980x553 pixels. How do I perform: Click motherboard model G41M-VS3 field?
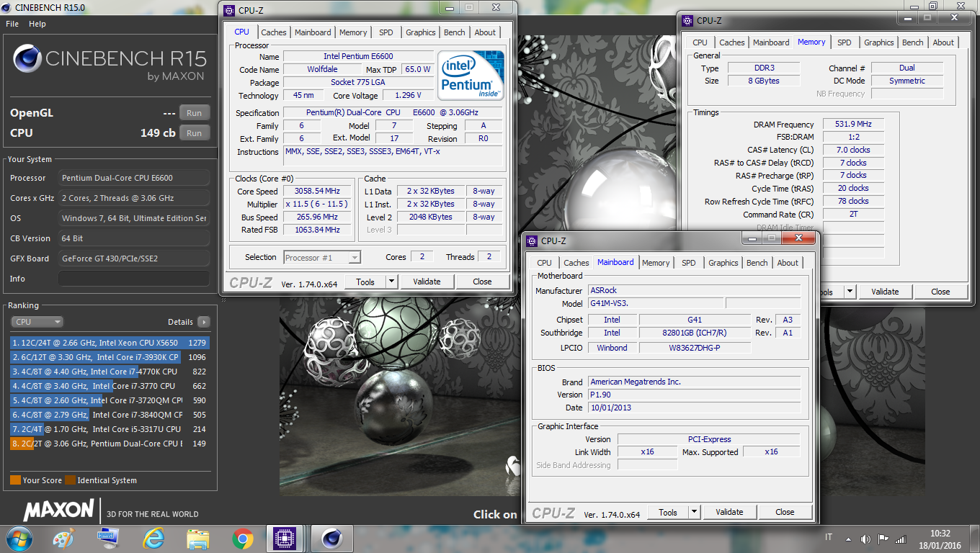pos(656,303)
